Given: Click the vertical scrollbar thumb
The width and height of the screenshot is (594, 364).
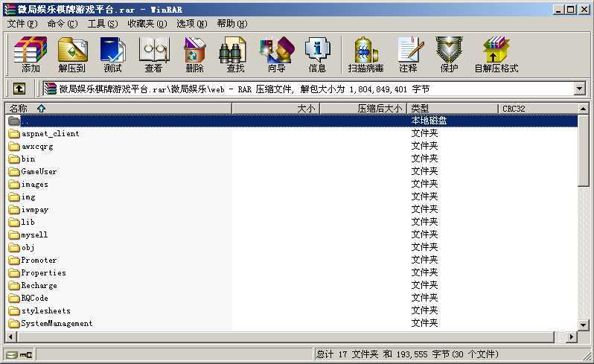Looking at the screenshot, I should [x=583, y=151].
